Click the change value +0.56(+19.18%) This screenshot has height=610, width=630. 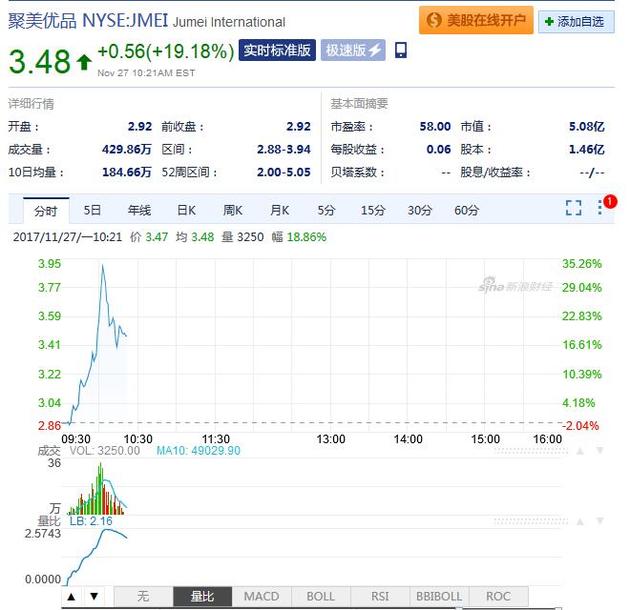(x=166, y=51)
